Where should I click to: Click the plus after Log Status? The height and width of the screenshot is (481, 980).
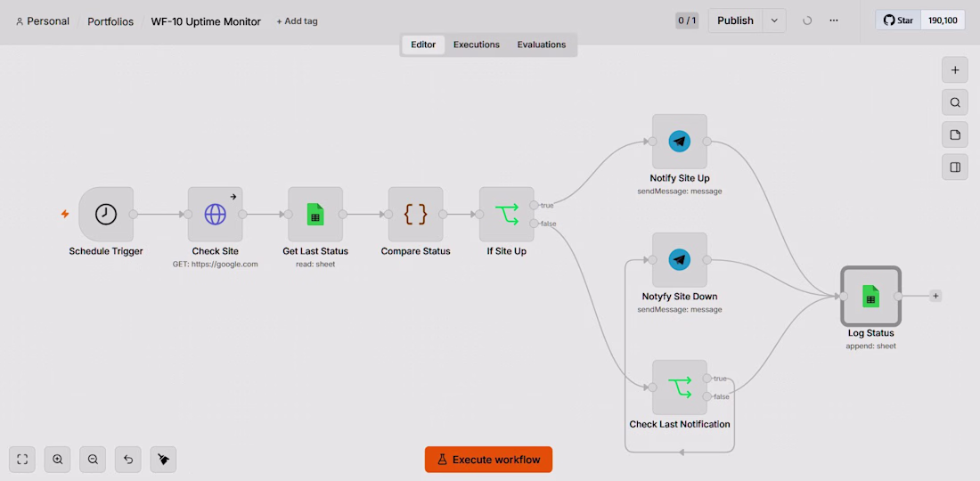(935, 296)
